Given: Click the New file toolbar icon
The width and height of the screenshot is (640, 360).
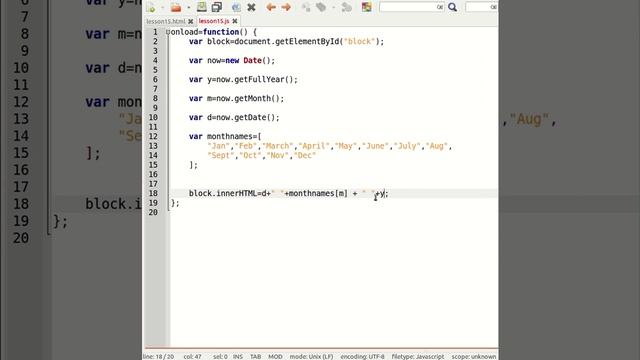Looking at the screenshot, I should click(x=151, y=7).
